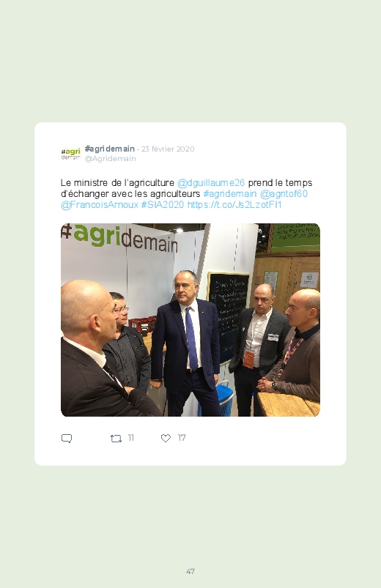View the like count of 17
This screenshot has width=381, height=588.
[x=182, y=438]
